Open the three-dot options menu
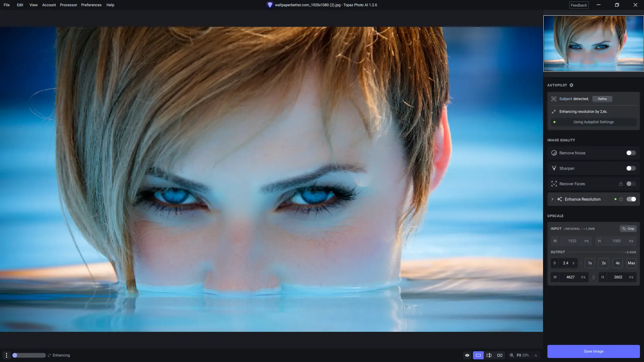This screenshot has width=644, height=362. (6, 355)
